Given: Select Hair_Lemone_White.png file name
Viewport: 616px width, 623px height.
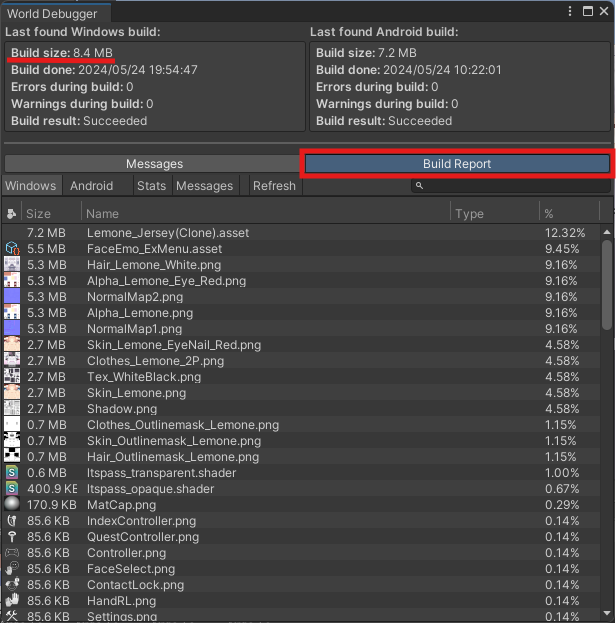Looking at the screenshot, I should coord(154,265).
